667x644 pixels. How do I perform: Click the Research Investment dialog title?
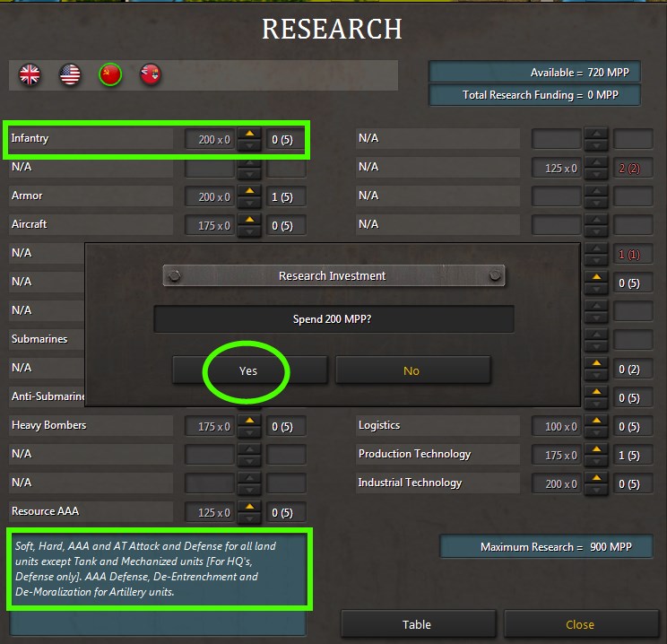(333, 276)
